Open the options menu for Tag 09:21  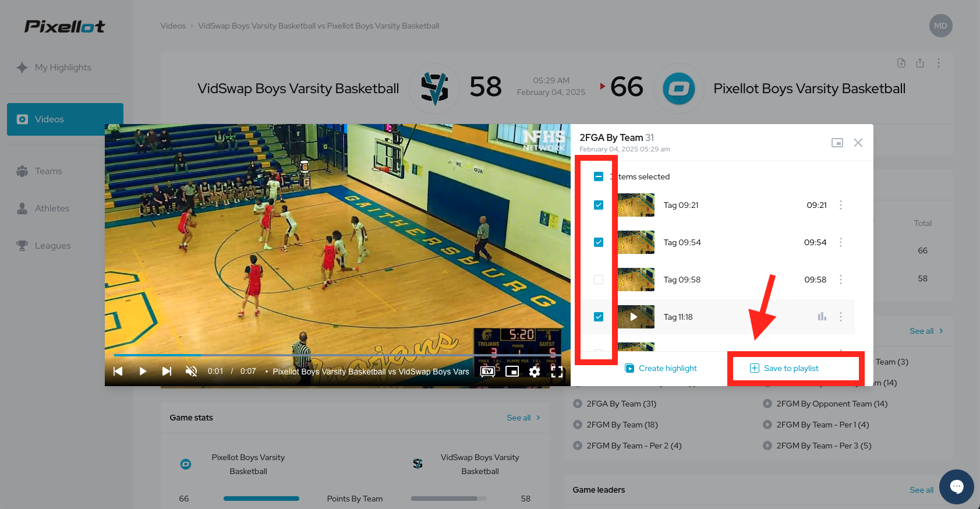[841, 205]
